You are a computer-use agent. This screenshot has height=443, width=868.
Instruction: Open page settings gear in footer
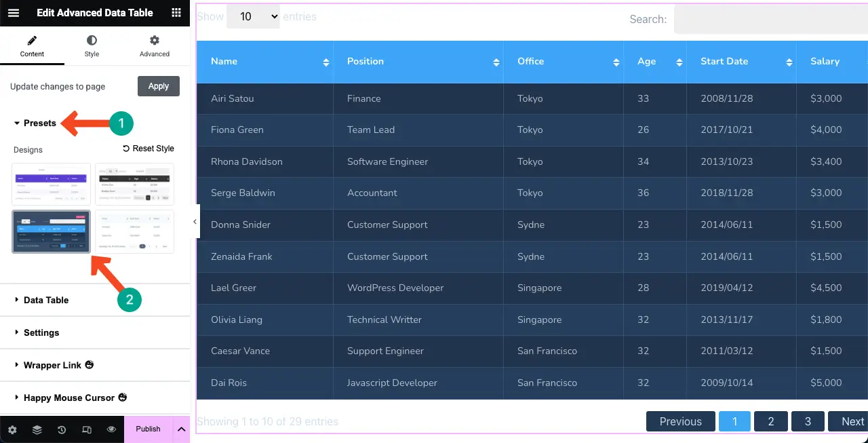12,429
